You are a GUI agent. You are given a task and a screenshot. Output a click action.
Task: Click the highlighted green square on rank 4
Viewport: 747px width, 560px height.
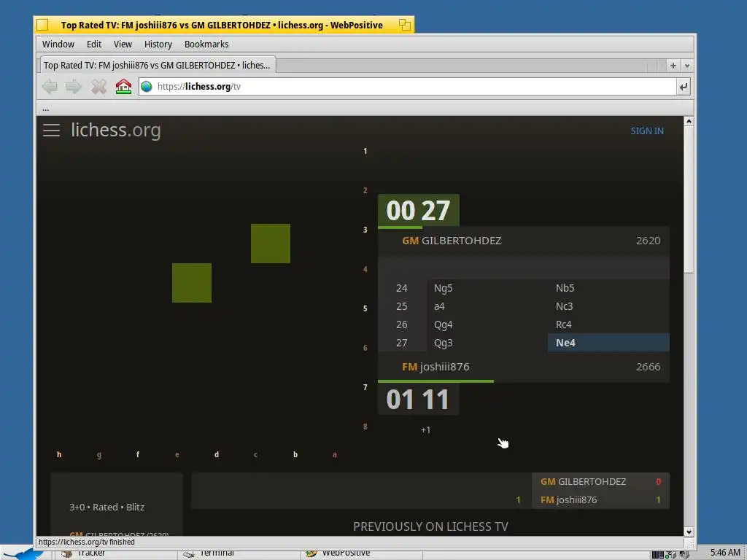coord(192,283)
